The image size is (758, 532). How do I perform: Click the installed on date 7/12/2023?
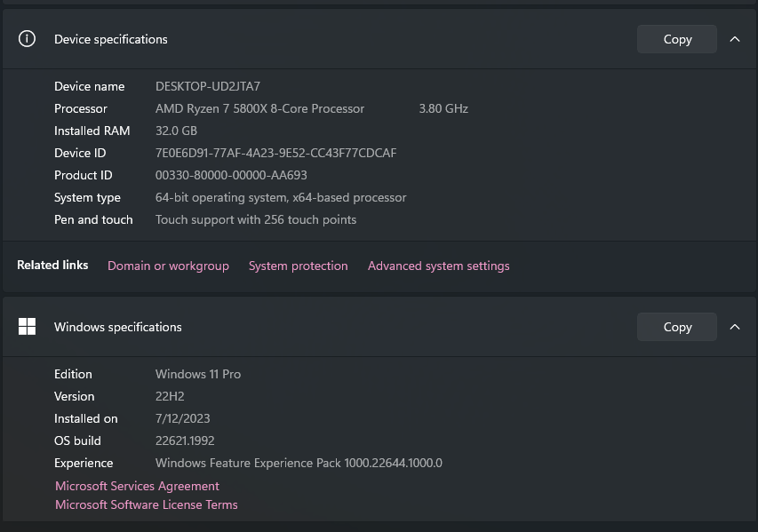[x=182, y=418]
